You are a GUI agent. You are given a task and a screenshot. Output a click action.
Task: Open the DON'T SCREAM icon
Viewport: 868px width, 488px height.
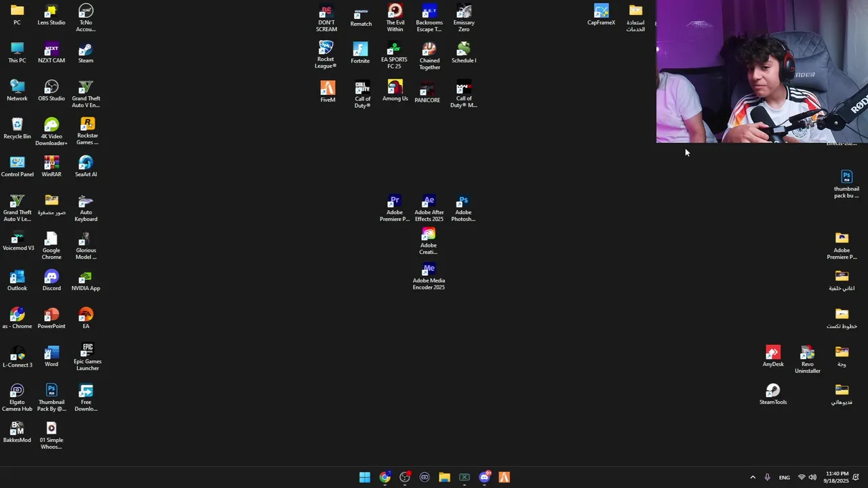tap(326, 18)
